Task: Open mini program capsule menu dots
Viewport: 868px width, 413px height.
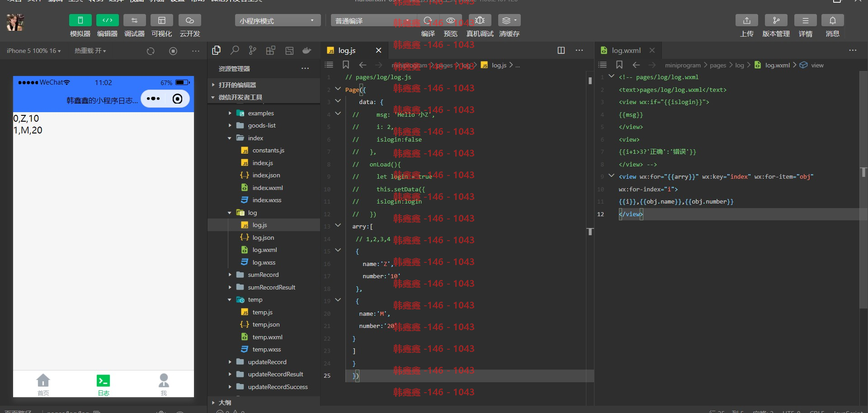Action: coord(153,99)
